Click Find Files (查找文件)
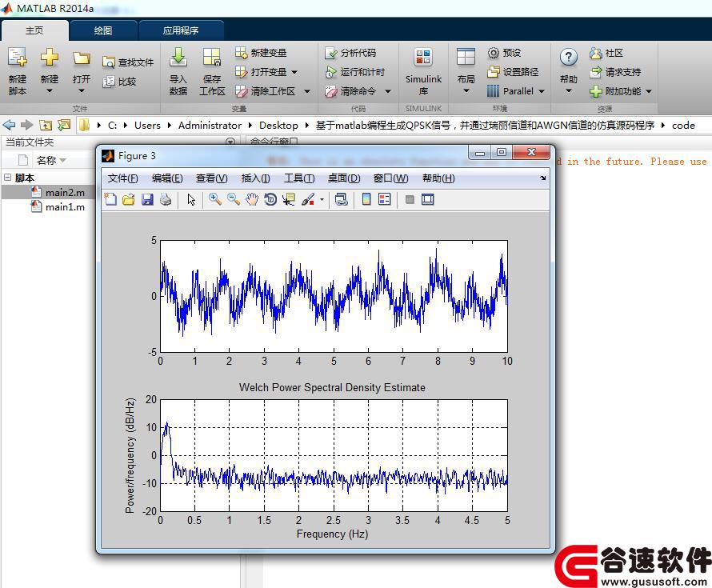Screen dimensions: 712x588 click(x=128, y=62)
